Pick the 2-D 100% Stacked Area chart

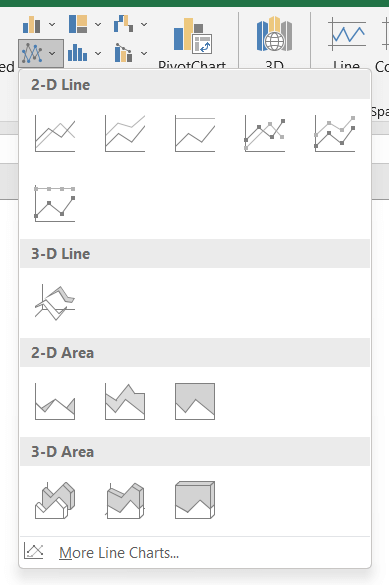(x=195, y=401)
